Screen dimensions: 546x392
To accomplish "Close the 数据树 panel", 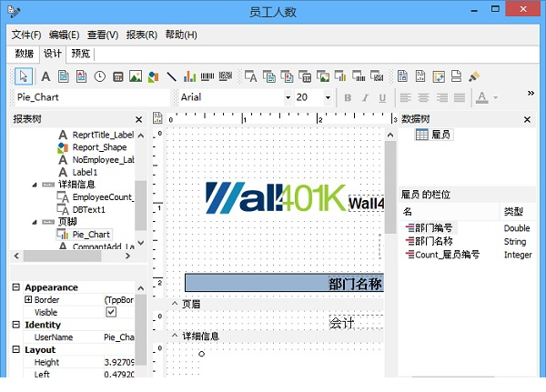I will 527,119.
